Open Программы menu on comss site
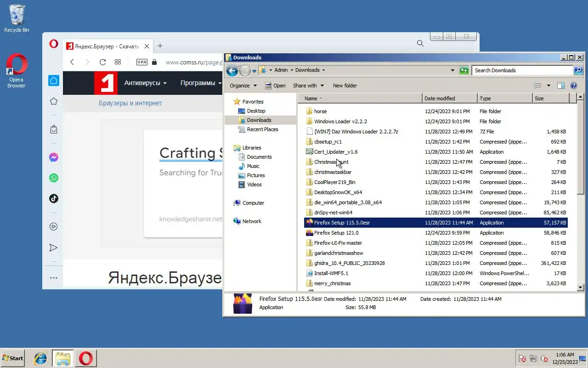 pos(201,83)
